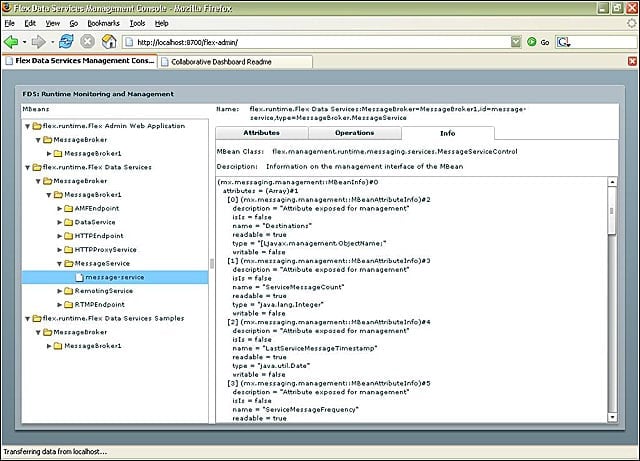The image size is (640, 461).
Task: Click the search engine icon in search box
Action: tap(564, 42)
